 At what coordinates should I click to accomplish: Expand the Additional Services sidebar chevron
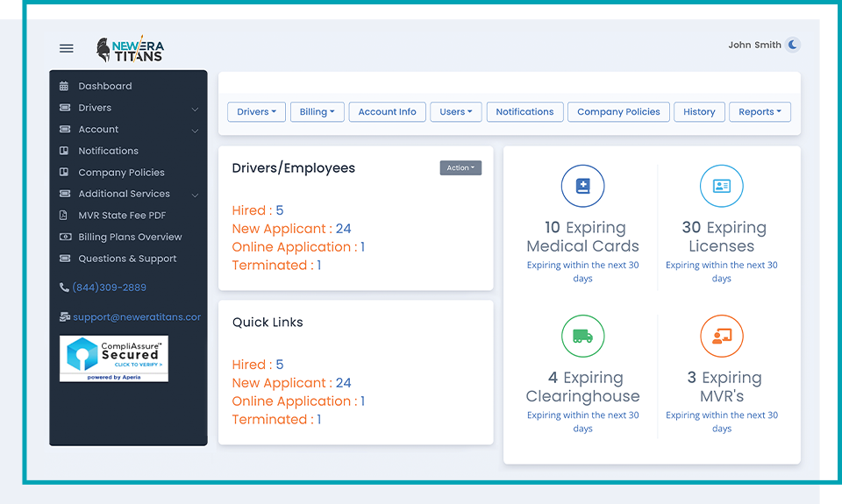click(195, 195)
